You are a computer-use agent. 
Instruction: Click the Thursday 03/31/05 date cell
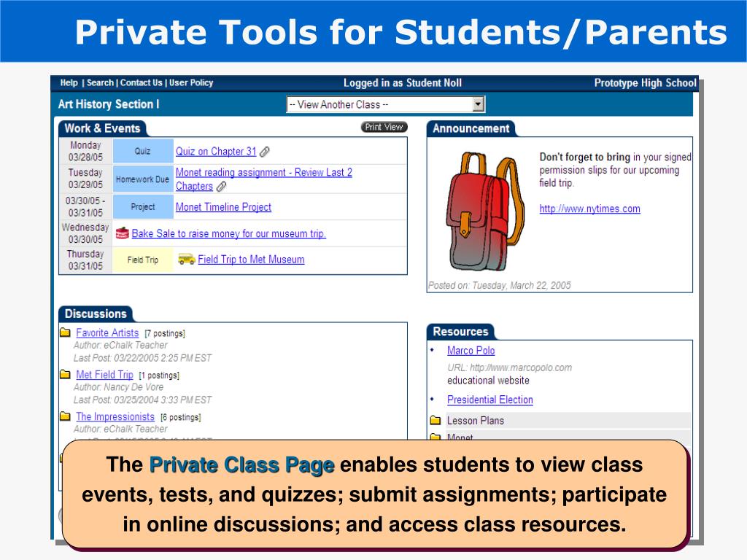(x=86, y=260)
